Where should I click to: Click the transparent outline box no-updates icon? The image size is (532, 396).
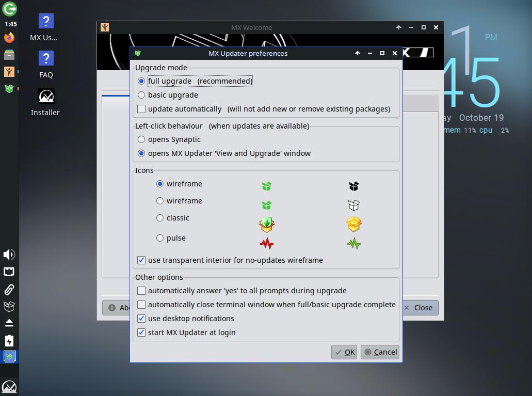click(x=354, y=205)
